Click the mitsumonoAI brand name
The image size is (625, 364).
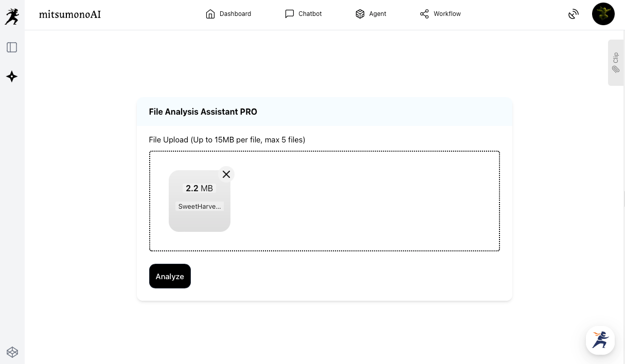coord(70,14)
